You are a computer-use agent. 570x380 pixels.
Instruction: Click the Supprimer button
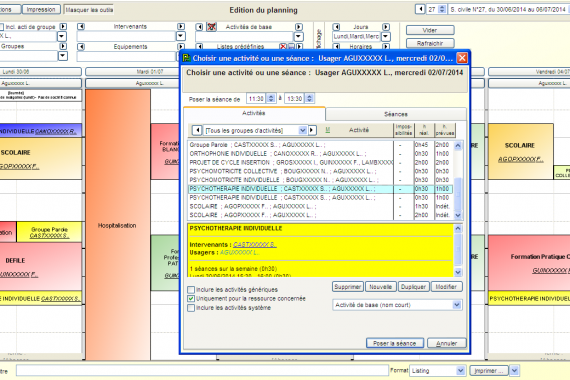pyautogui.click(x=348, y=287)
